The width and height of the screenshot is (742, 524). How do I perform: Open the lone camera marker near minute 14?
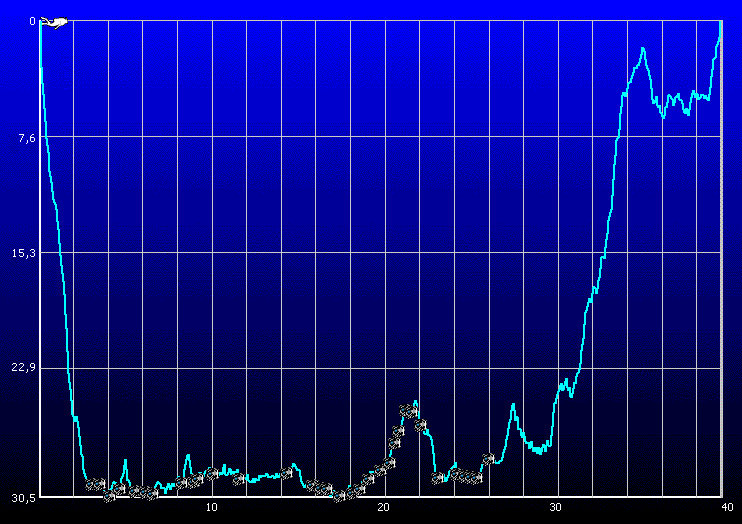[x=286, y=473]
